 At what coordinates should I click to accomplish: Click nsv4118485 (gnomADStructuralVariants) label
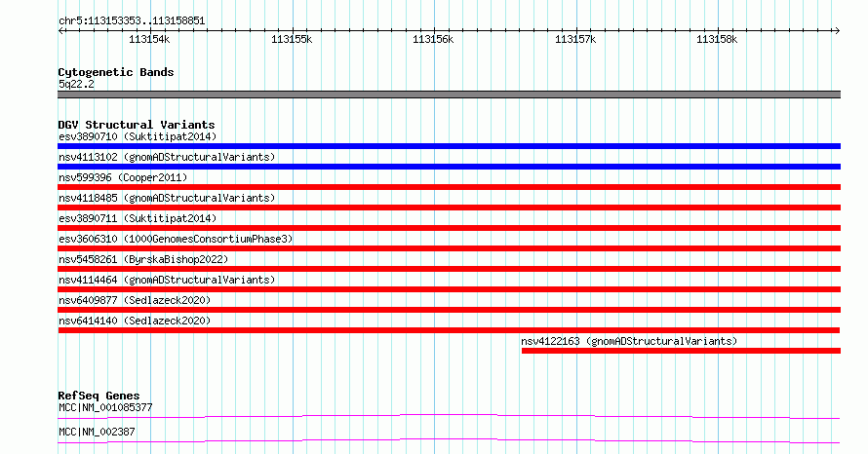coord(167,198)
